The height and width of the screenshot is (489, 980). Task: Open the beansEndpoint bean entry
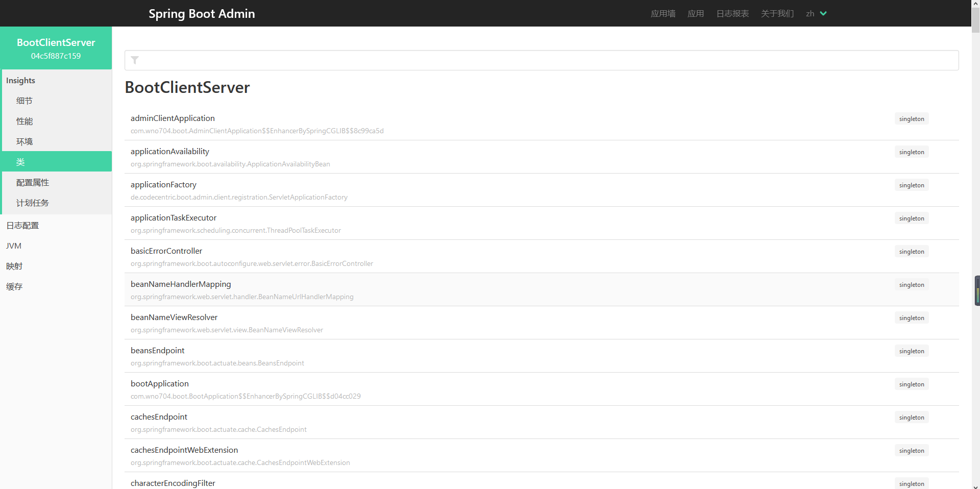tap(158, 351)
